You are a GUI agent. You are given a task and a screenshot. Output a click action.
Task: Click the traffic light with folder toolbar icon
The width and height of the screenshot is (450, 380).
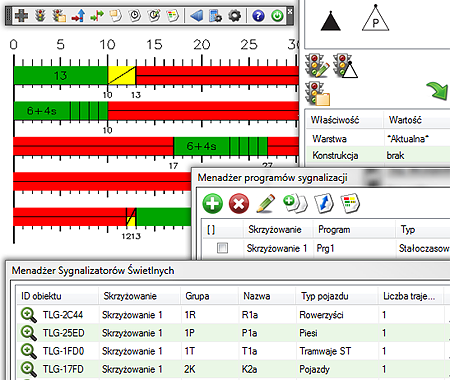click(x=59, y=15)
